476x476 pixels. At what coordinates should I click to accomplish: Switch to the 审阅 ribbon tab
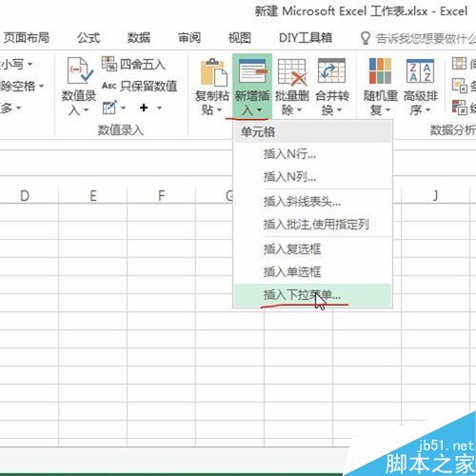point(189,38)
